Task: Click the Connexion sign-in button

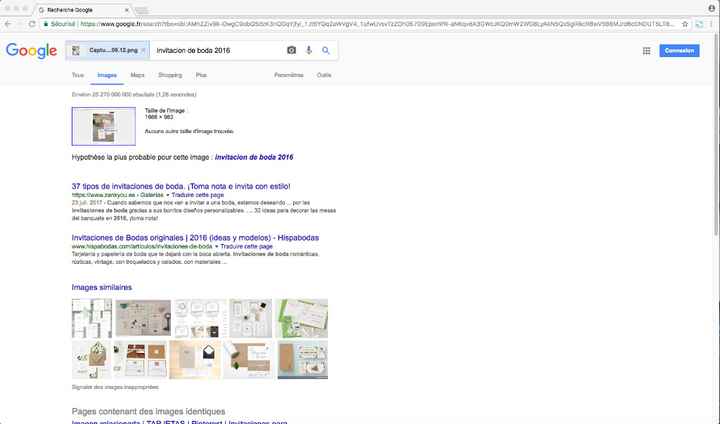Action: tap(680, 51)
